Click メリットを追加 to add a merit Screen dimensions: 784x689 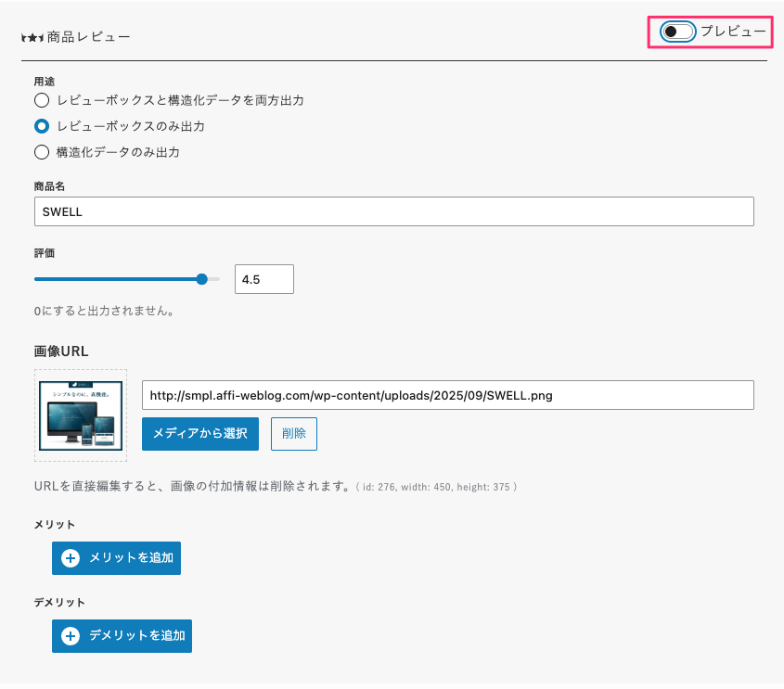coord(116,558)
